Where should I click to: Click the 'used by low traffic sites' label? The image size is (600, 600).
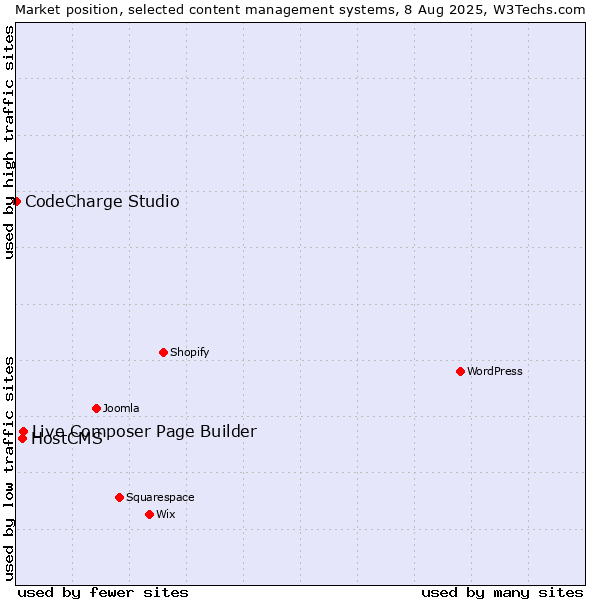(x=8, y=469)
